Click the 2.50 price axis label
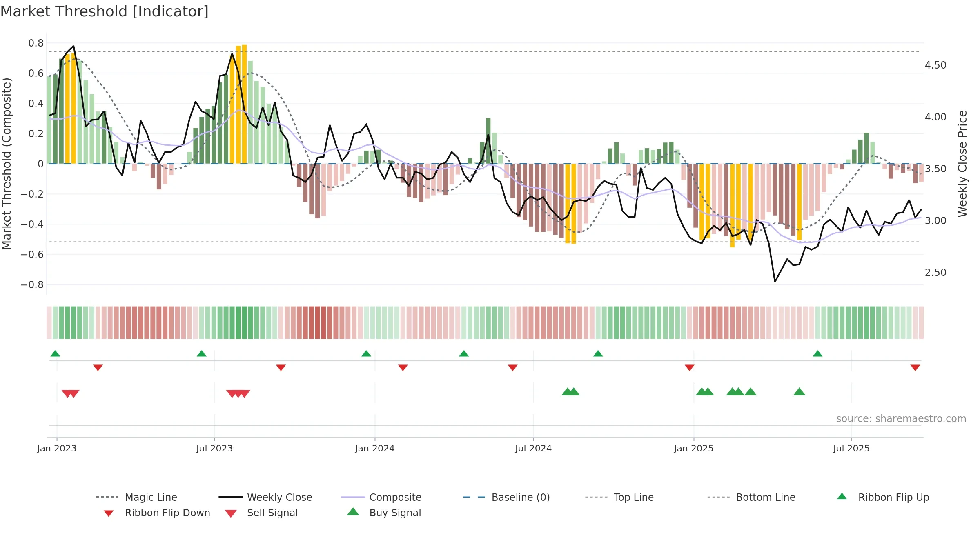This screenshot has width=980, height=551. (x=935, y=273)
